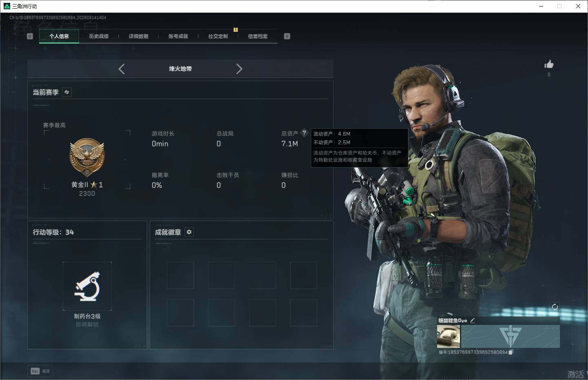This screenshot has width=588, height=380.
Task: Give a like with the thumbs-up icon
Action: 549,64
